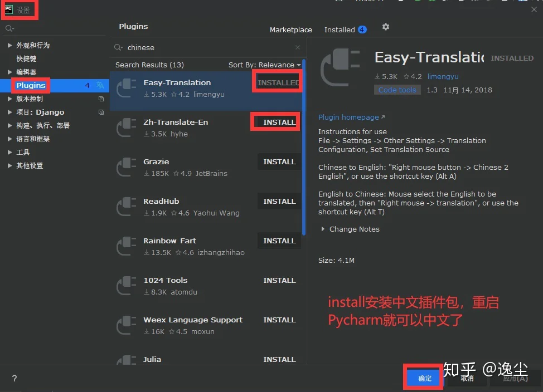Switch to the Installed tab
The width and height of the screenshot is (543, 392).
pyautogui.click(x=345, y=30)
